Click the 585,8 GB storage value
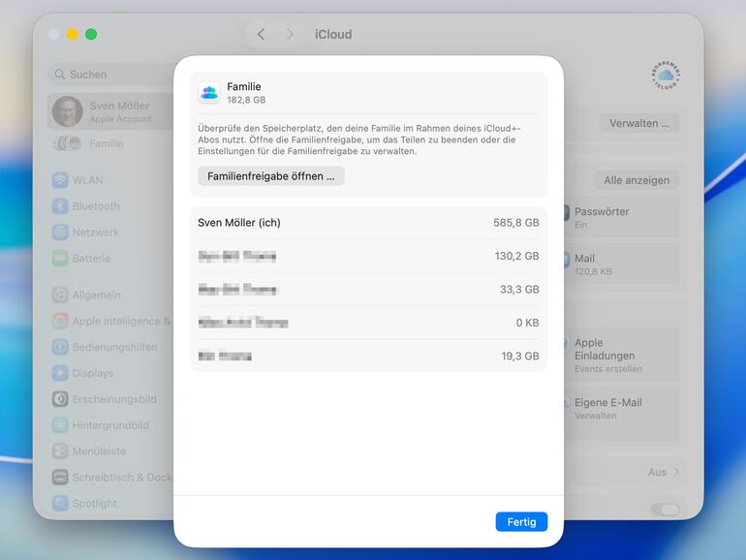 point(516,223)
